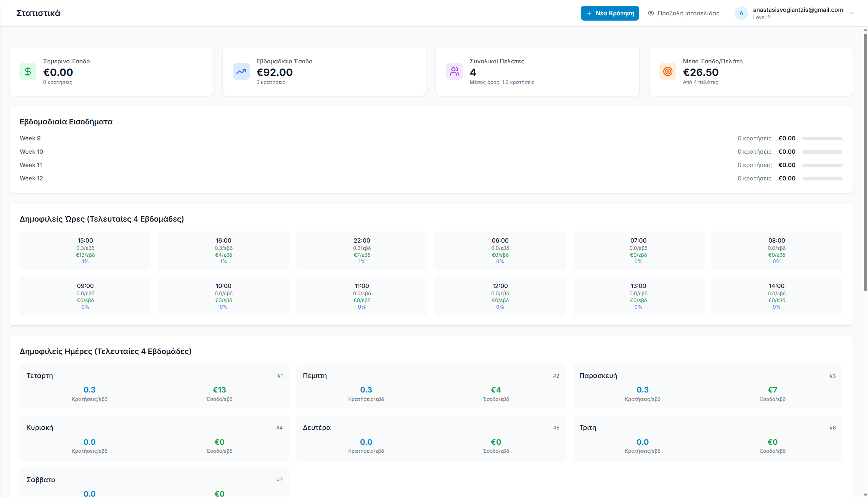The width and height of the screenshot is (868, 497).
Task: Expand the account dropdown chevron
Action: coord(851,13)
